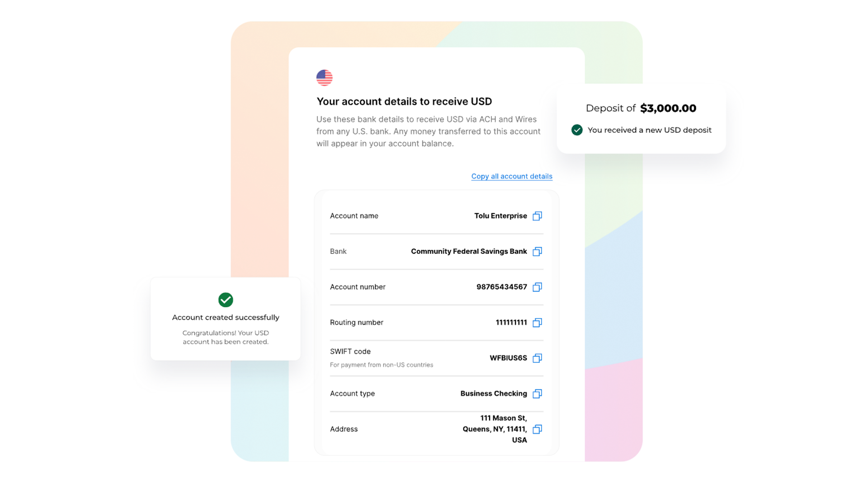The width and height of the screenshot is (868, 488).
Task: Click the $3,000.00 deposit amount
Action: (668, 108)
